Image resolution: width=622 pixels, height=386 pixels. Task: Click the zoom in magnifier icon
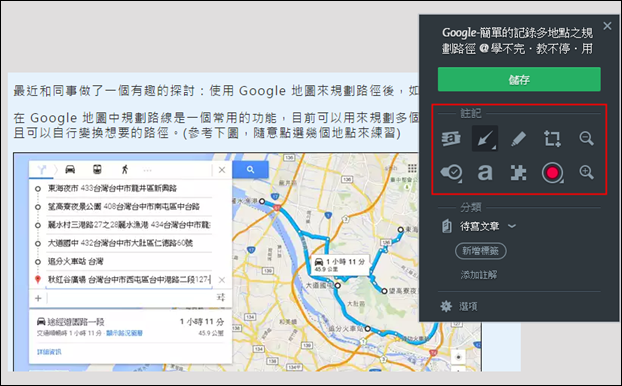pyautogui.click(x=586, y=173)
